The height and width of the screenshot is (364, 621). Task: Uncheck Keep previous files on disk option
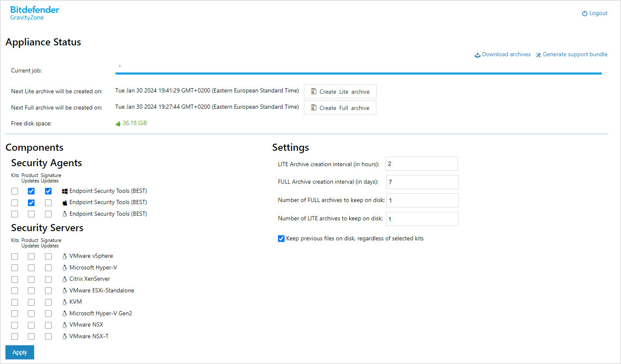[x=281, y=238]
